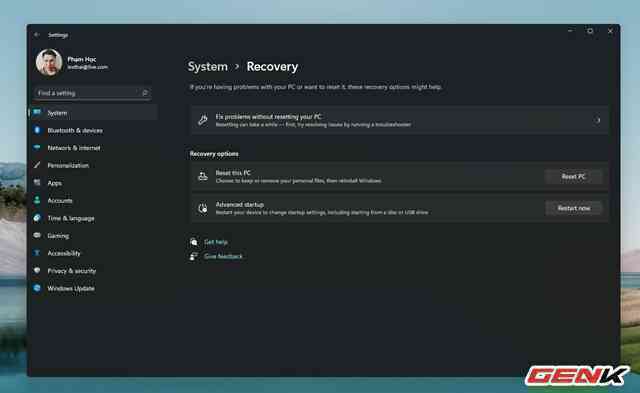Click the Find a setting search field

point(93,93)
